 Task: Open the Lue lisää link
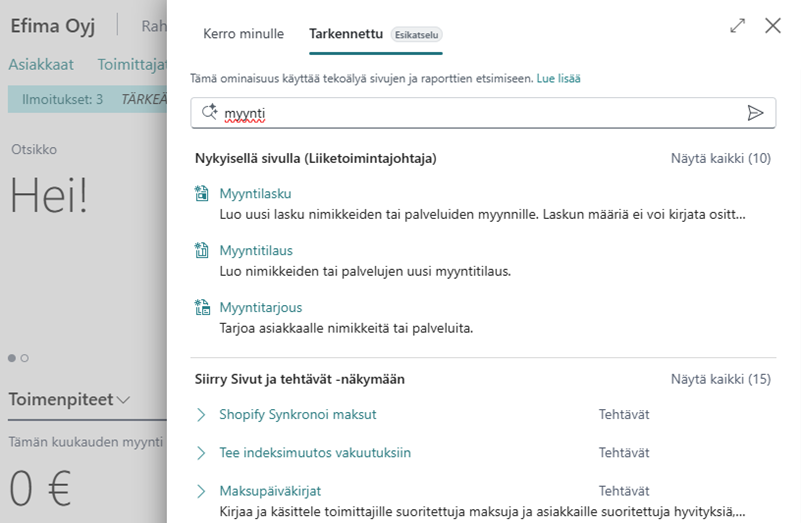558,78
